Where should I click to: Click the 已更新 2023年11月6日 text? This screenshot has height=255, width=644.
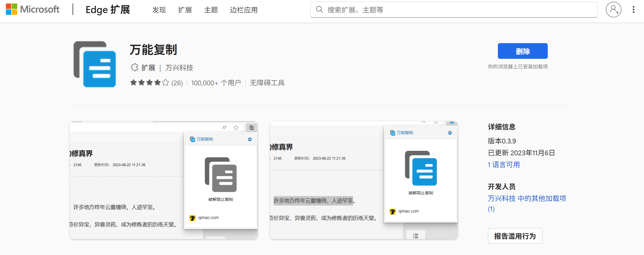pyautogui.click(x=521, y=153)
